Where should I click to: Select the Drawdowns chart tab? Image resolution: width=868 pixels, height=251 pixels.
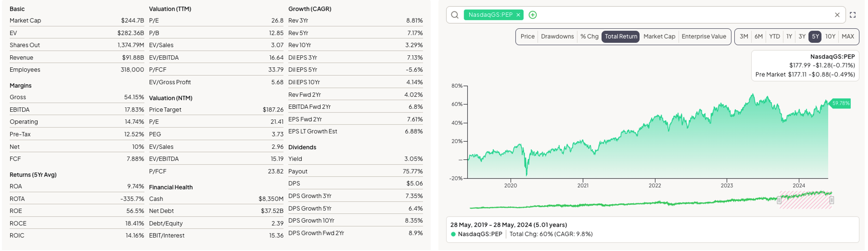(x=557, y=37)
